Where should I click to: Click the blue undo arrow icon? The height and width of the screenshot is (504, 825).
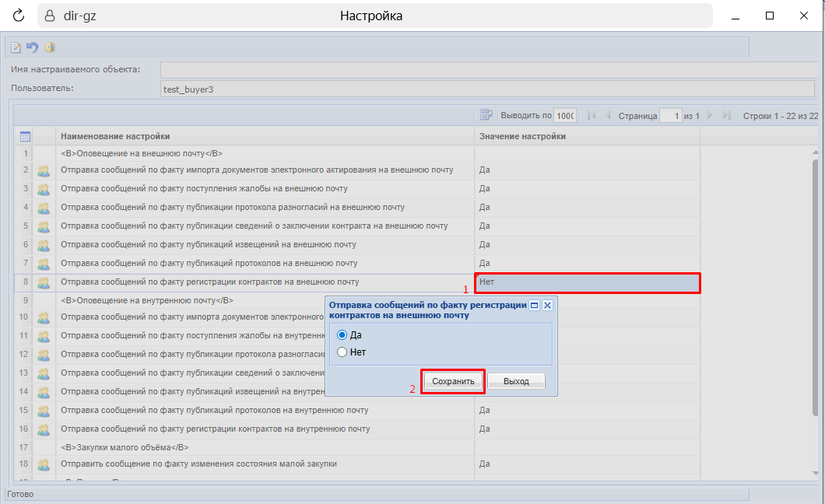[x=32, y=47]
